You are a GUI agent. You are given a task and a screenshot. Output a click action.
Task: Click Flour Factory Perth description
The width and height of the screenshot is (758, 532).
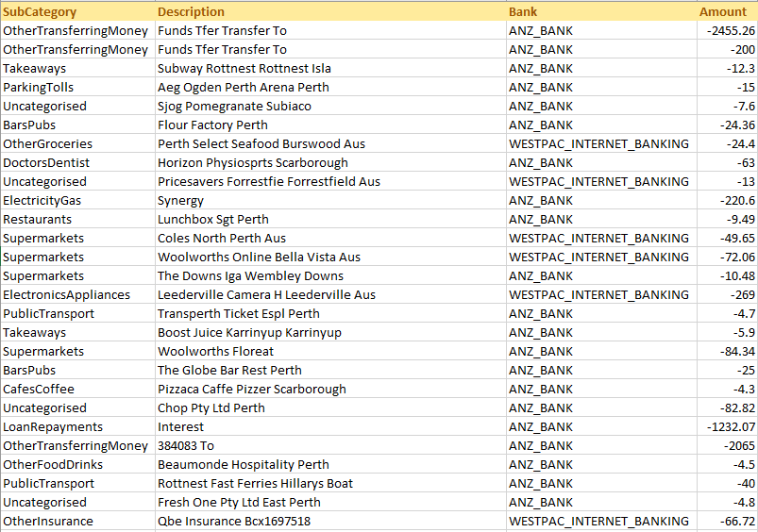coord(330,125)
